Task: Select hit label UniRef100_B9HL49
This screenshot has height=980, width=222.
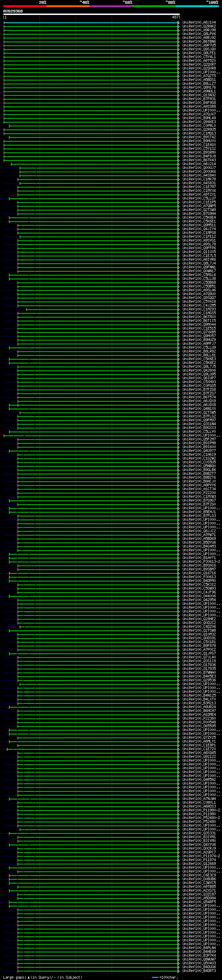Action: (199, 118)
